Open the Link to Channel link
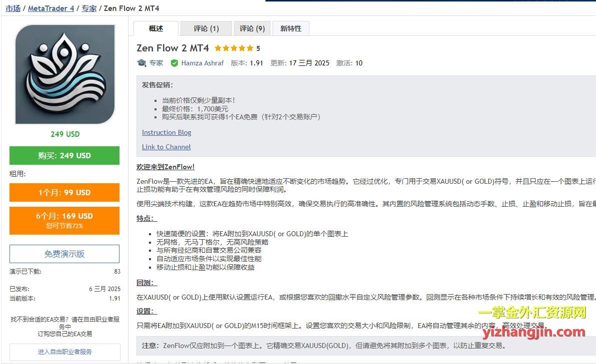 click(x=166, y=147)
